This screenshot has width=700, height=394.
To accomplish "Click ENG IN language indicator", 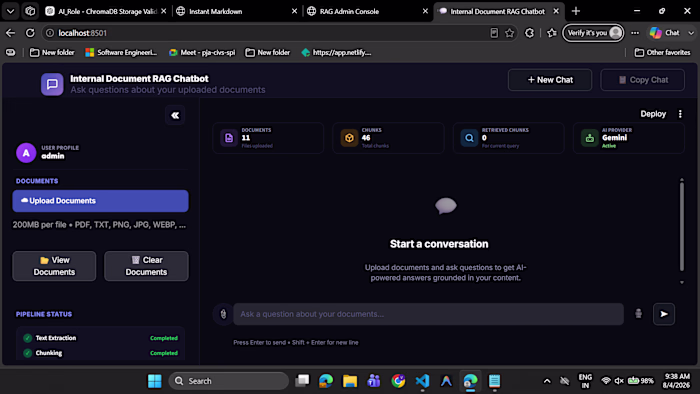I will click(585, 381).
